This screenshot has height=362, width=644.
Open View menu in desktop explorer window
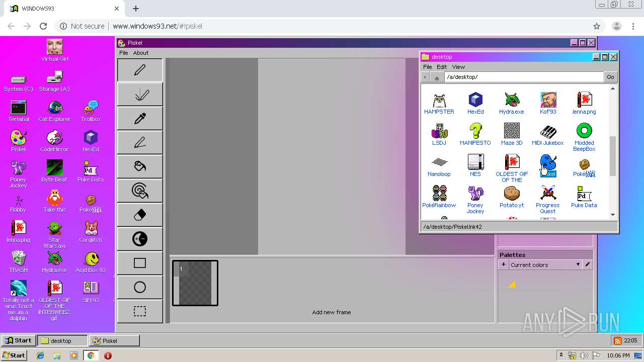(x=458, y=67)
